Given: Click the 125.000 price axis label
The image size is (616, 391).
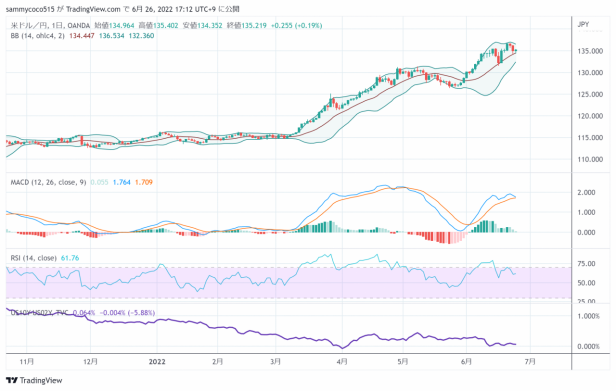Looking at the screenshot, I should (x=590, y=94).
